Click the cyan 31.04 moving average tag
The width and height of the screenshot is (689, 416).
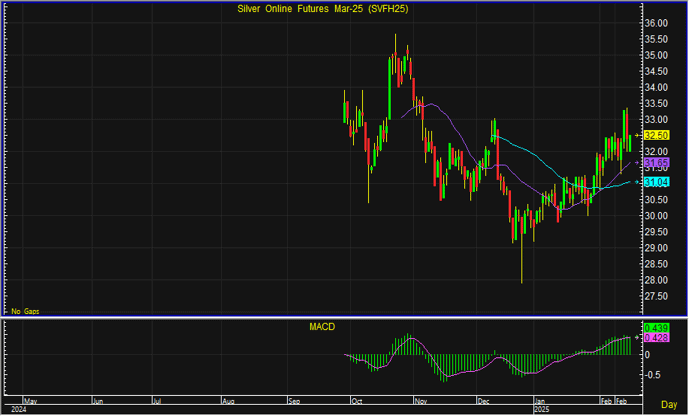(x=656, y=182)
